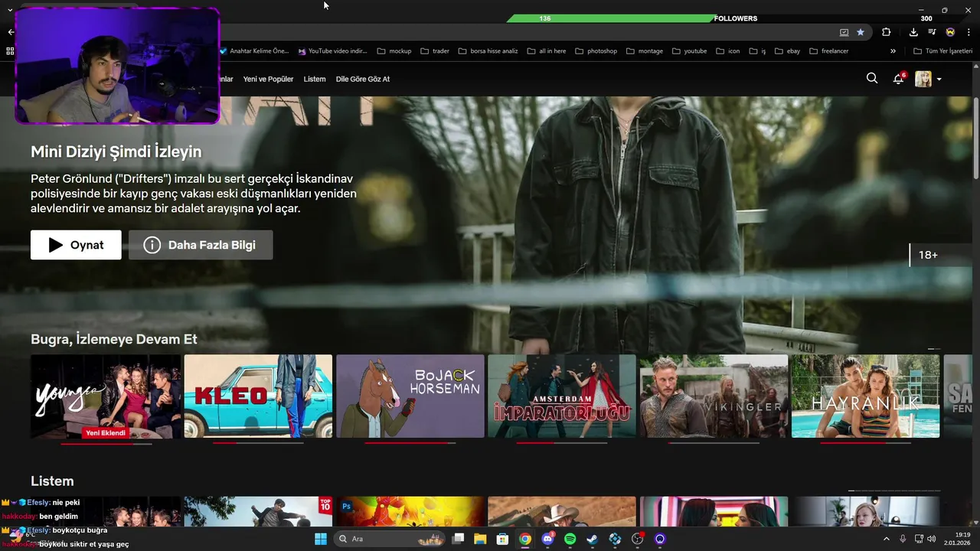Toggle the bookmark star for this page
The height and width of the screenshot is (551, 980).
[x=861, y=32]
